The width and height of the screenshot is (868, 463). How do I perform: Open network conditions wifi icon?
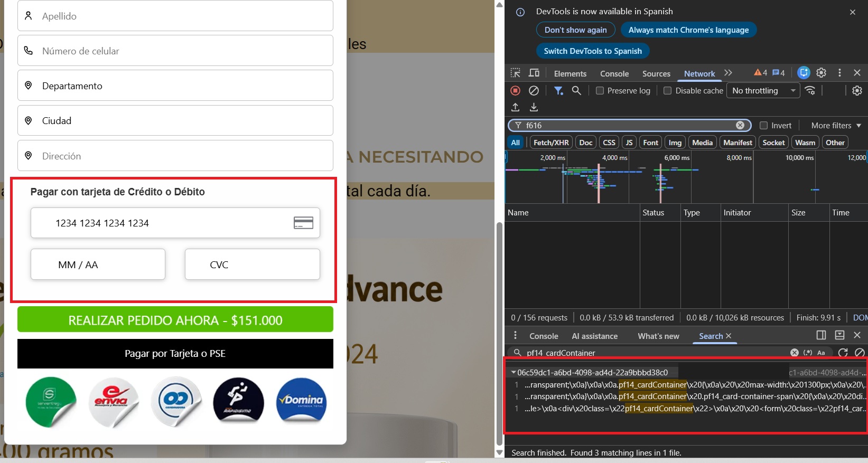[810, 91]
